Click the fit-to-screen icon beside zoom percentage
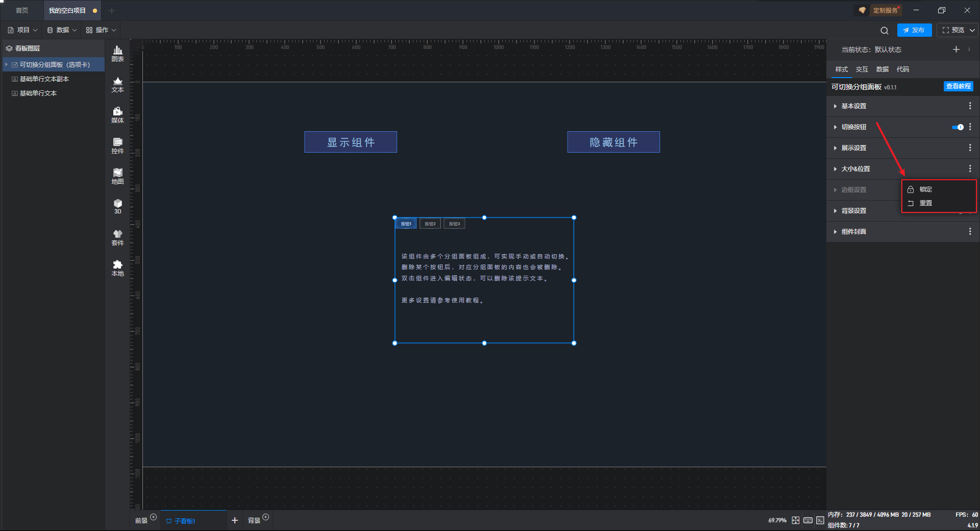The height and width of the screenshot is (531, 980). point(795,520)
